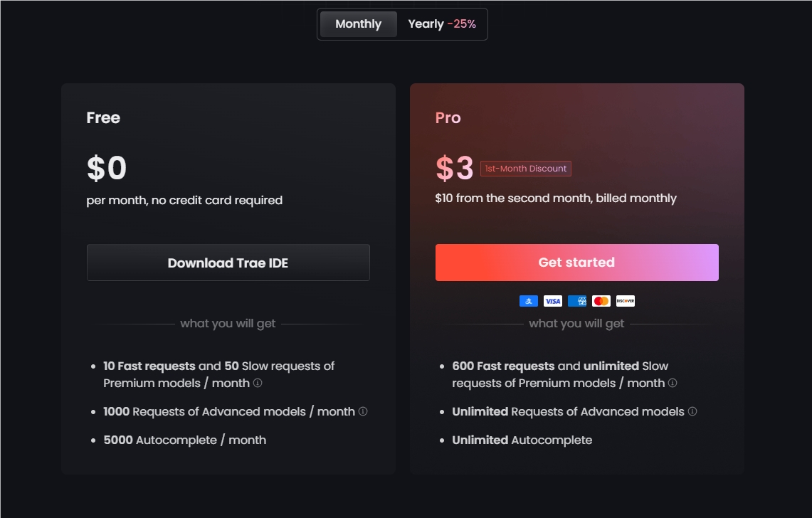Open info icon next to Unlimited Requests

coord(692,411)
